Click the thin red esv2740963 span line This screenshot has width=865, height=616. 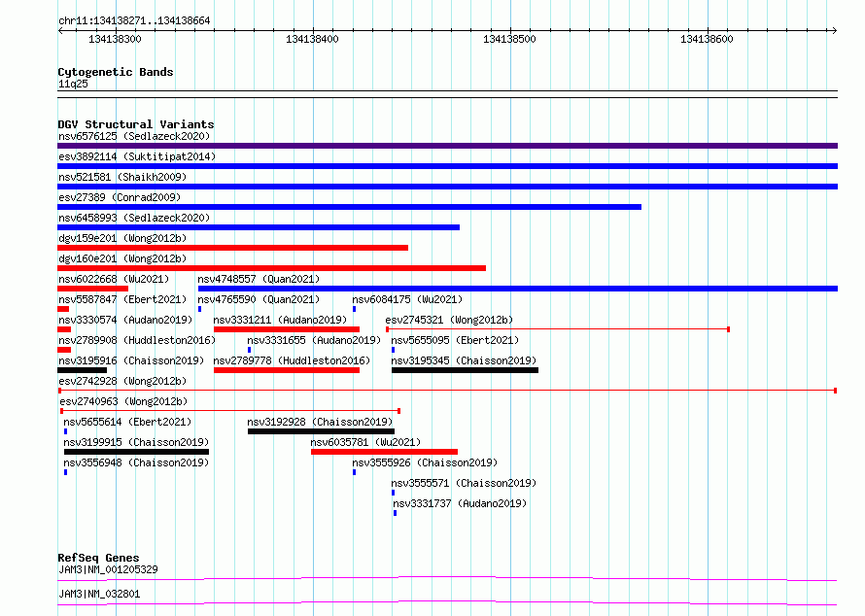point(230,411)
